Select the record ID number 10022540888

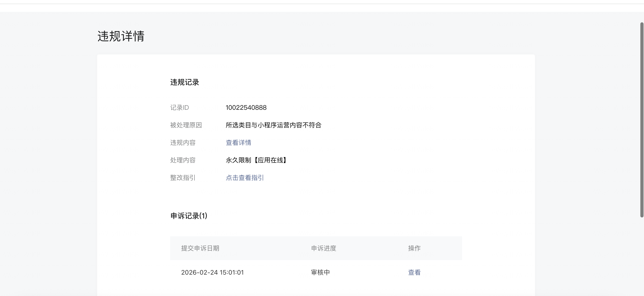[x=246, y=107]
